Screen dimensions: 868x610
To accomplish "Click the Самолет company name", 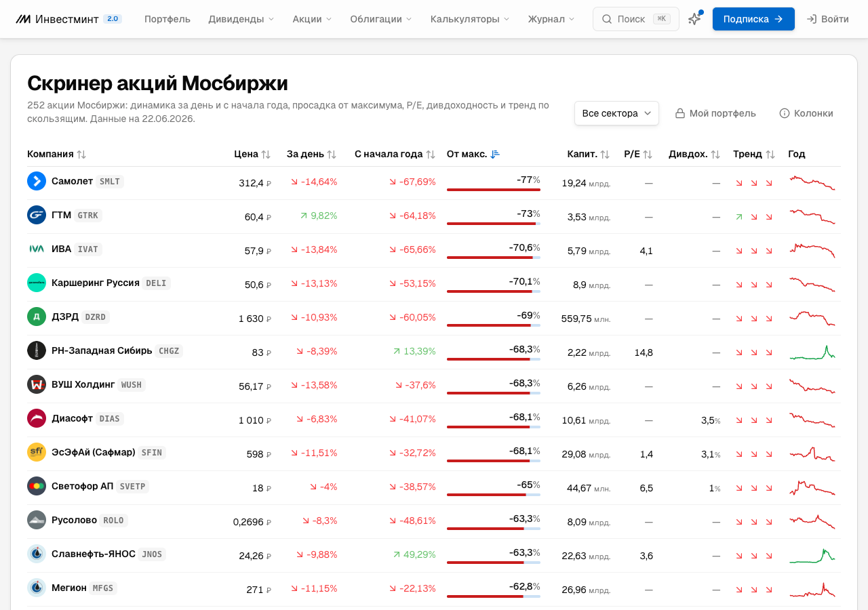I will (x=71, y=181).
